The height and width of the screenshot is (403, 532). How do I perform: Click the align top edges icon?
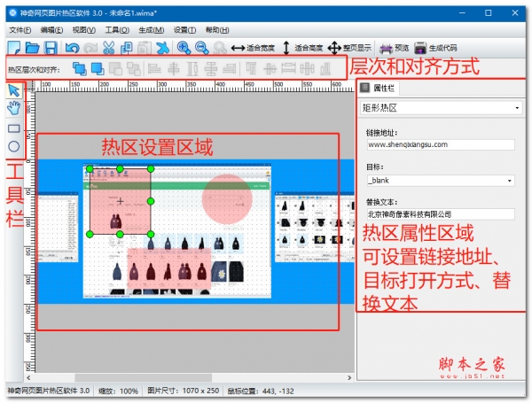coord(251,69)
